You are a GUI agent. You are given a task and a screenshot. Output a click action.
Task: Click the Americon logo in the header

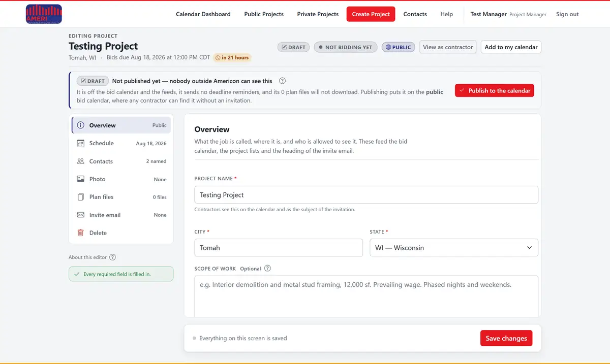click(x=44, y=14)
